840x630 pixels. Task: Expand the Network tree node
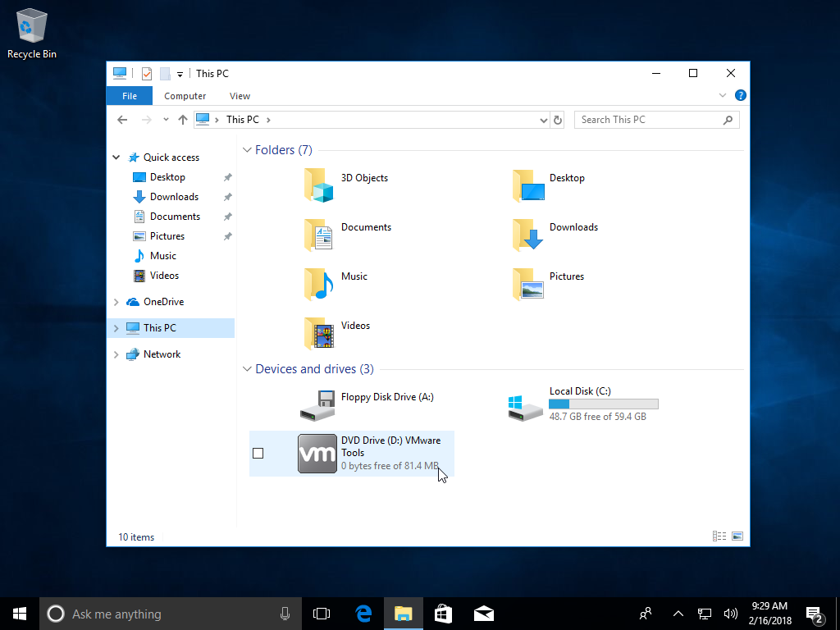tap(116, 354)
